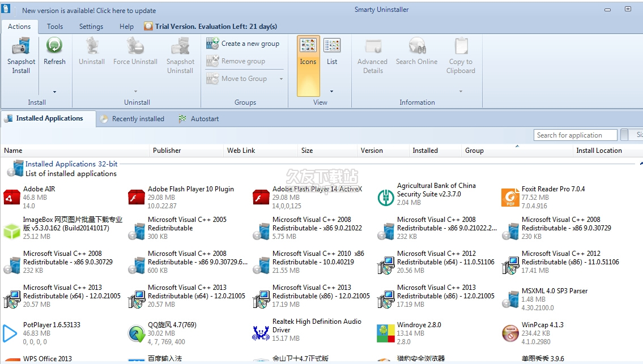This screenshot has width=643, height=364.
Task: Select Agricultural Bank of China Security Suite icon
Action: point(385,198)
